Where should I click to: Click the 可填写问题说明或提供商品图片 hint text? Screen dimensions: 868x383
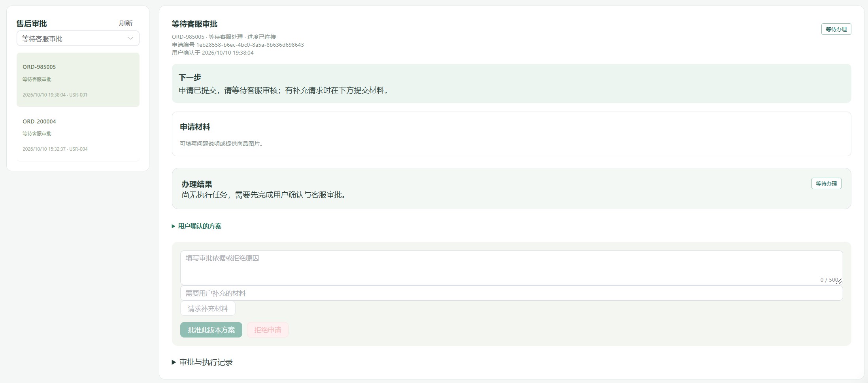(x=222, y=144)
